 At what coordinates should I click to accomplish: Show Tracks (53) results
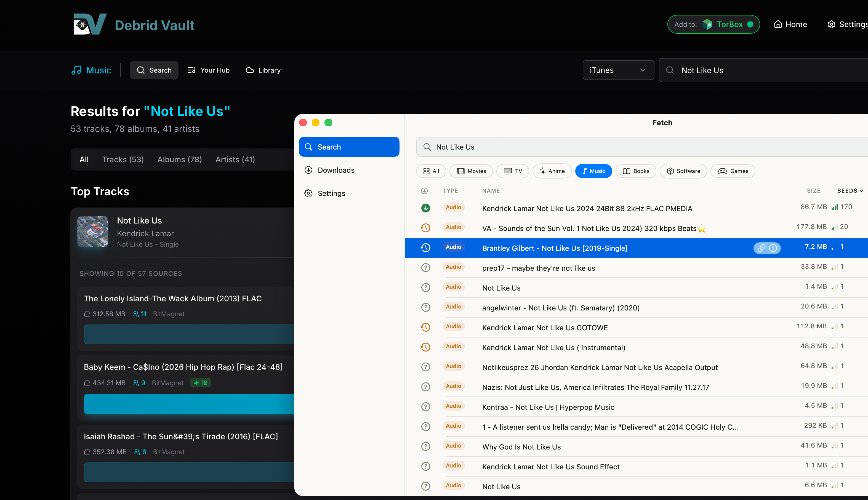pyautogui.click(x=123, y=159)
